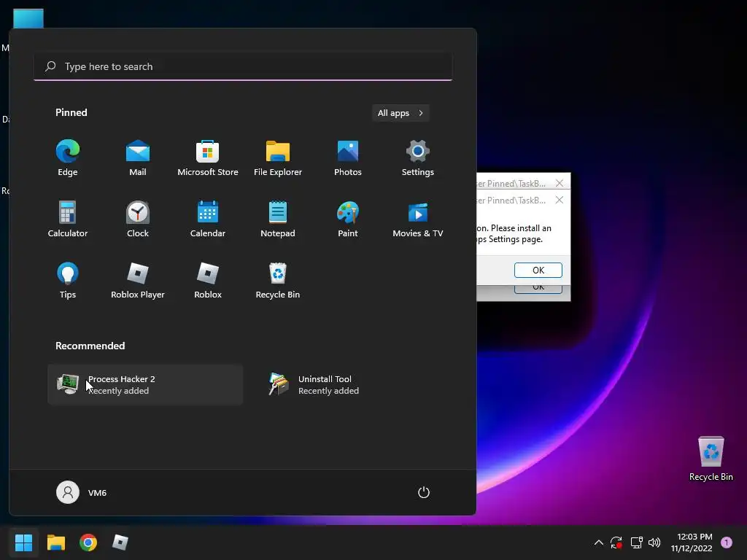
Task: Show hidden tray icons chevron
Action: point(598,542)
